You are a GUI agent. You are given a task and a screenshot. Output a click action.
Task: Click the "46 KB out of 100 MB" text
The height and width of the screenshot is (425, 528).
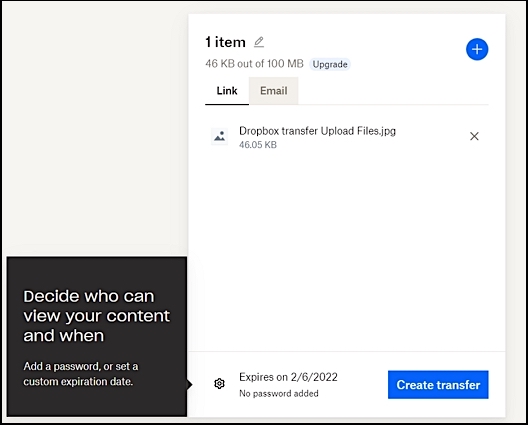point(254,64)
